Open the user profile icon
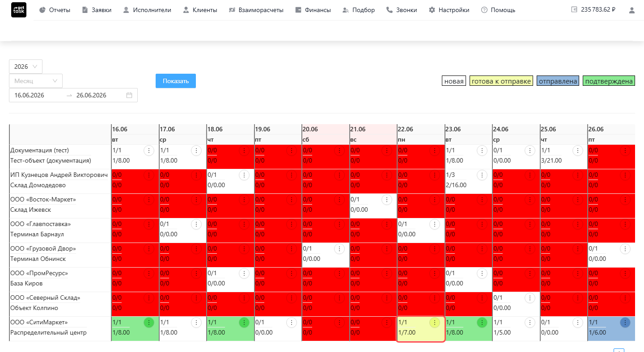This screenshot has height=352, width=644. (632, 10)
